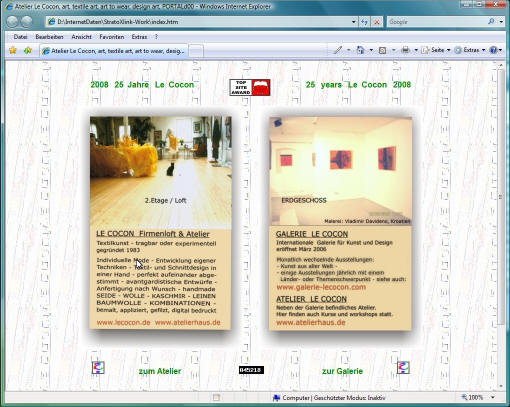Screen dimensions: 510x407
Task: Open the Help question mark icon
Action: pos(493,50)
